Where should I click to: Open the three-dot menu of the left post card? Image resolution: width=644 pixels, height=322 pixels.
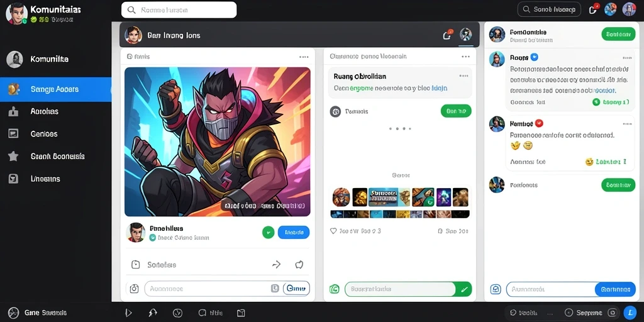tap(304, 57)
